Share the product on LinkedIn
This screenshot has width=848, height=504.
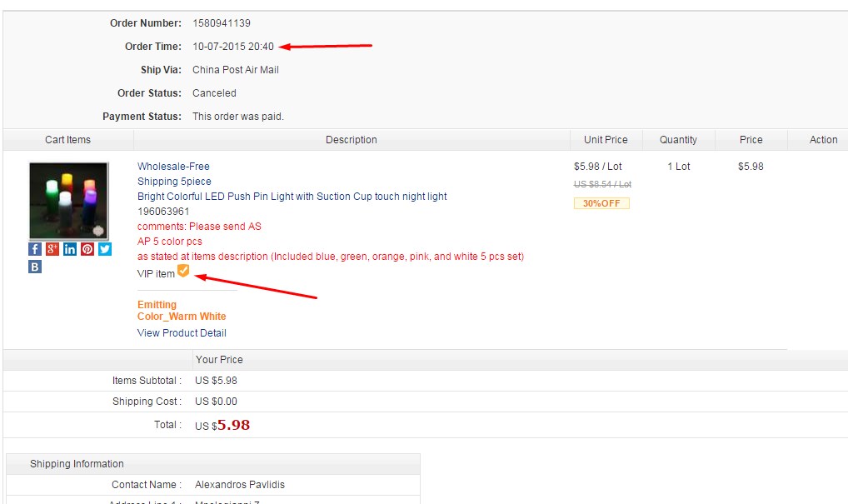[69, 248]
